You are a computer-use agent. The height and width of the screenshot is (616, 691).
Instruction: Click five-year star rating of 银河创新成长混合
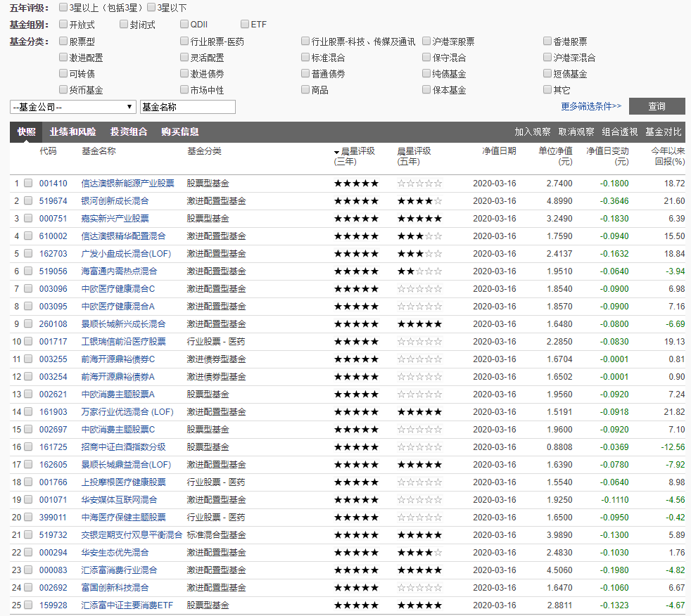419,201
